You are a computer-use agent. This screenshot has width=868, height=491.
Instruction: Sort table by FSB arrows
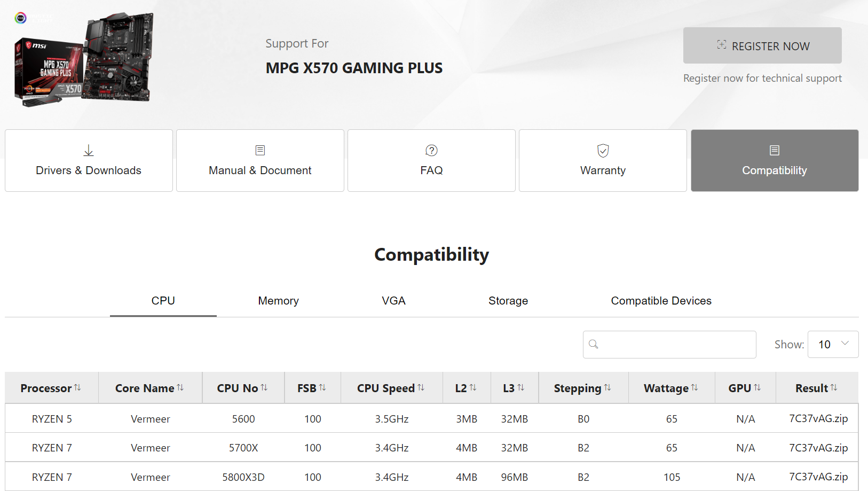click(322, 388)
